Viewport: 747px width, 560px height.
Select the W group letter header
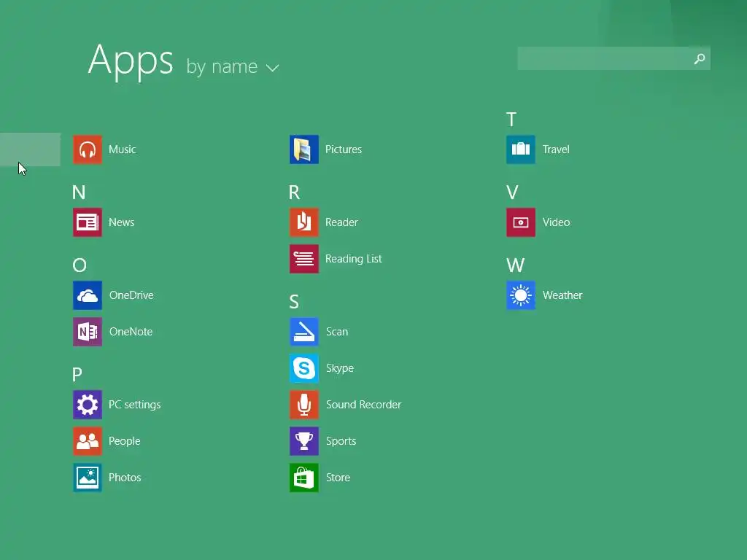coord(516,265)
